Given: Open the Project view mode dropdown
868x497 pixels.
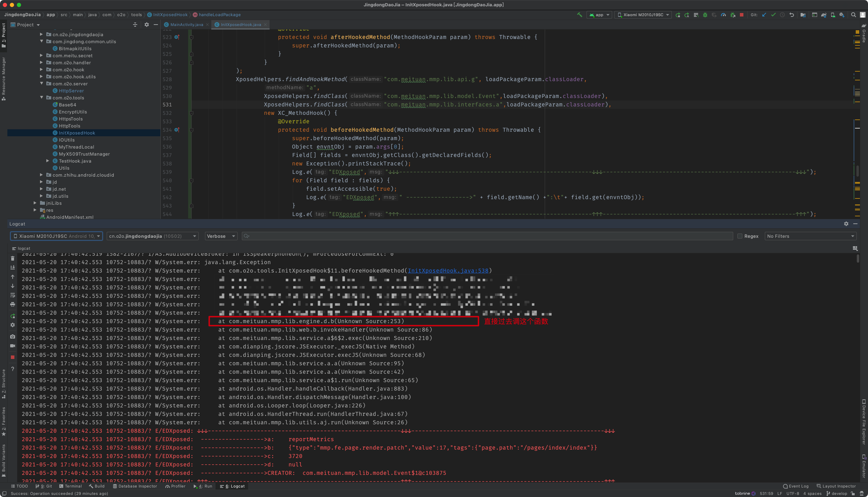Looking at the screenshot, I should pos(25,25).
